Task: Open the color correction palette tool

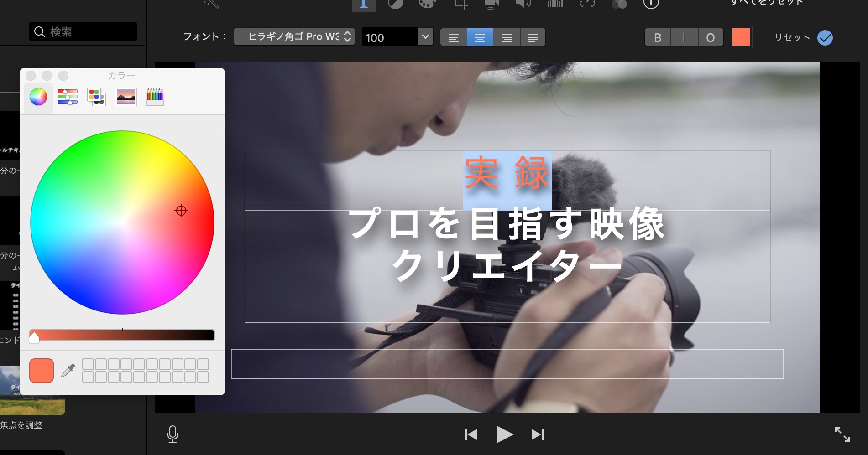Action: pyautogui.click(x=427, y=4)
